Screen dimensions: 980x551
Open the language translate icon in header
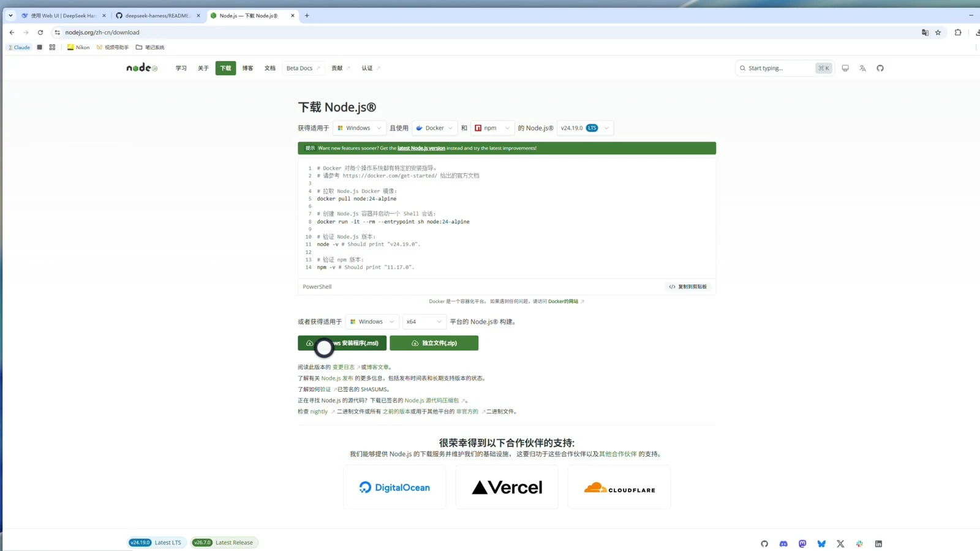coord(862,68)
